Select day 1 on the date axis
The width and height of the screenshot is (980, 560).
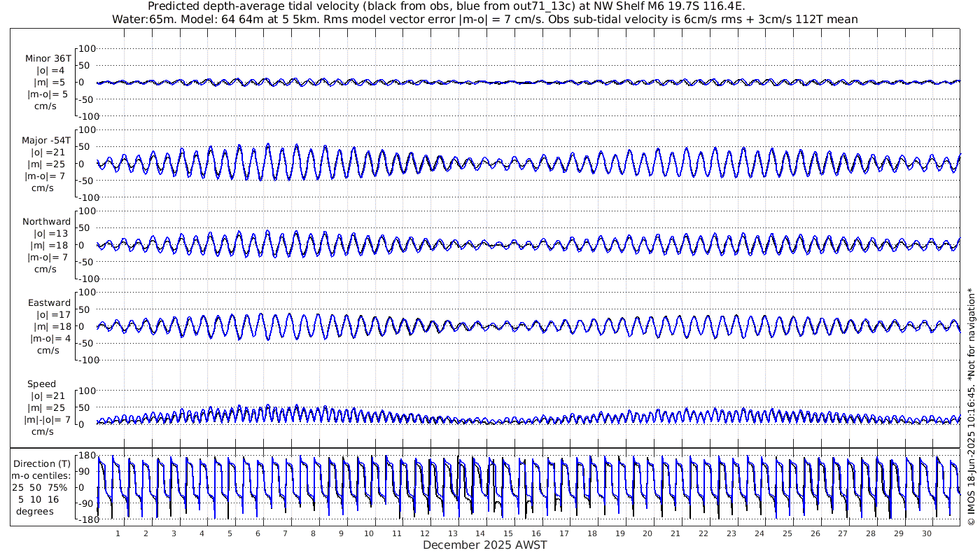pyautogui.click(x=118, y=533)
